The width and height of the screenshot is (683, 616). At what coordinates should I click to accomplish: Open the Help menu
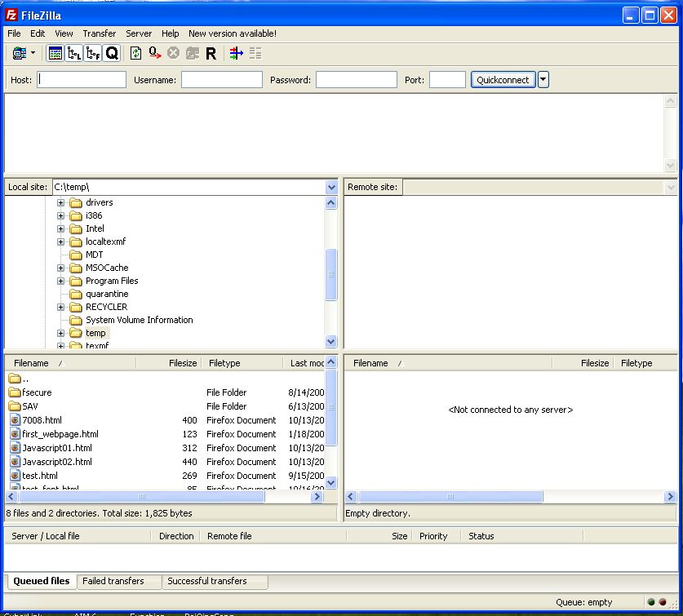[x=171, y=33]
